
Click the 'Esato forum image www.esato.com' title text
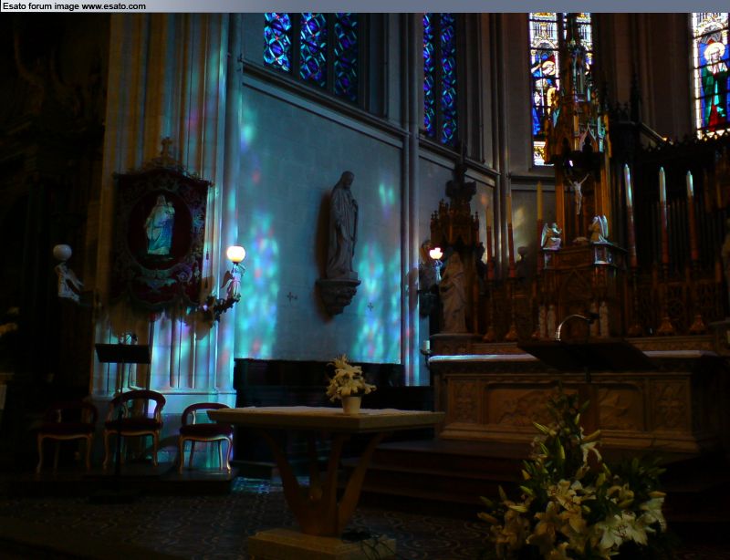point(74,6)
